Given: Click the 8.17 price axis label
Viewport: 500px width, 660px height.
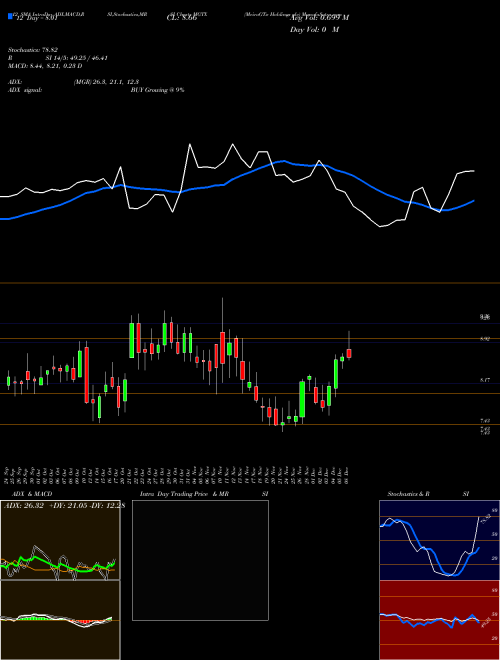Looking at the screenshot, I should pos(485,380).
